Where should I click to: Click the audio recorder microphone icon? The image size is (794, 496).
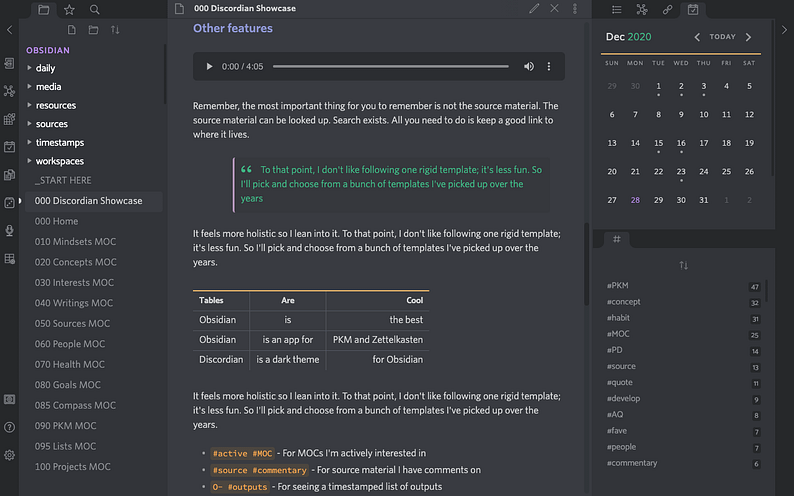click(x=9, y=231)
